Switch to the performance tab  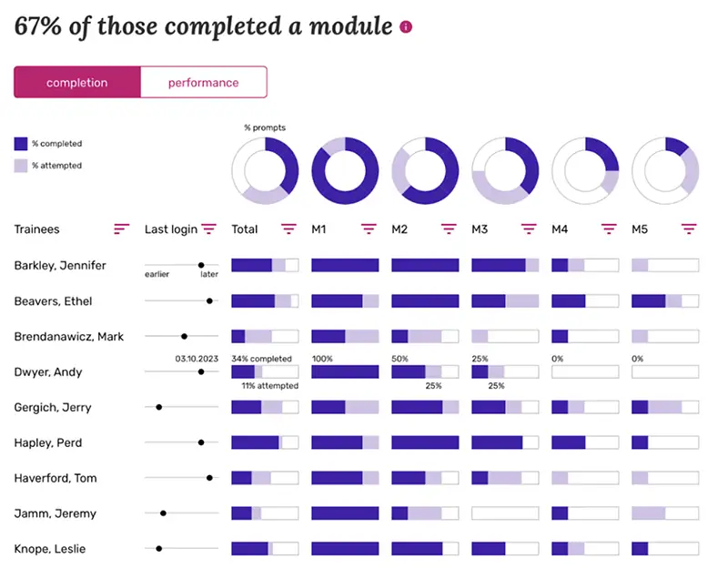203,82
